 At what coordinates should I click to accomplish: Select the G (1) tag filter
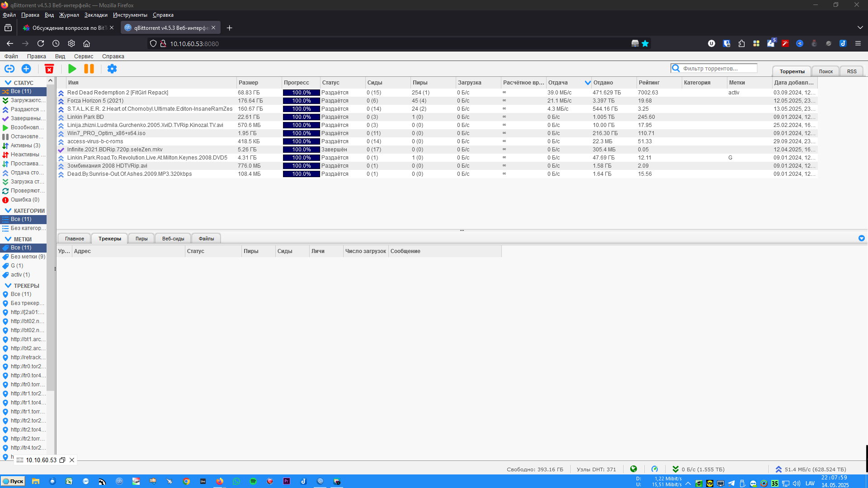(x=24, y=266)
